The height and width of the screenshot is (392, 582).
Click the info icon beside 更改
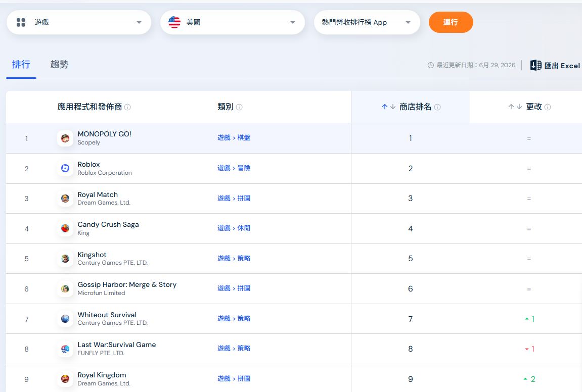pyautogui.click(x=548, y=107)
